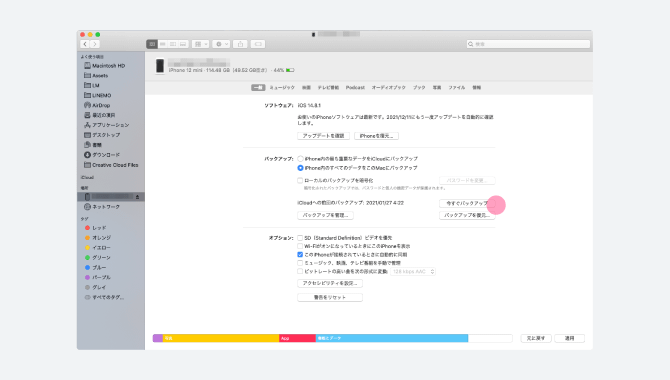This screenshot has width=670, height=380.
Task: Enable show this iPhone on Wi-Fi checkbox
Action: coord(300,246)
